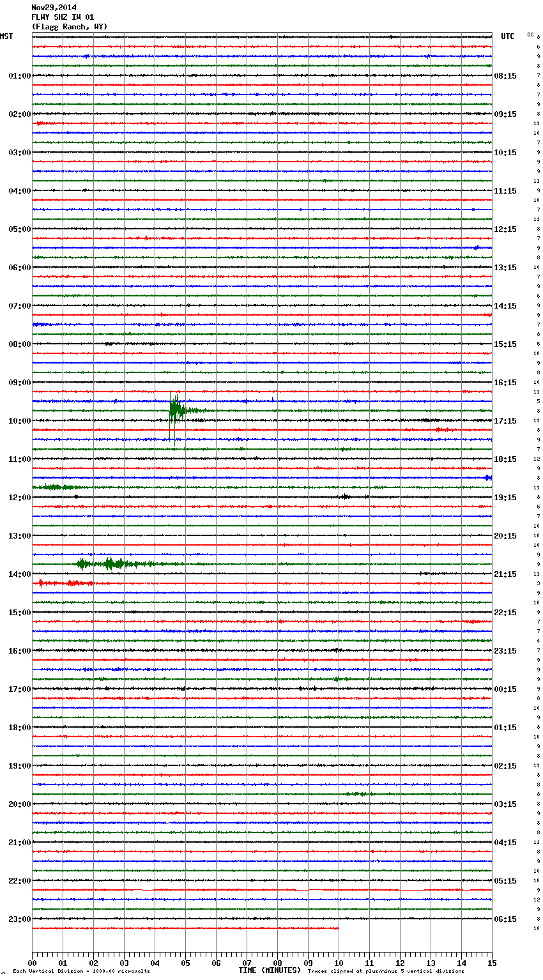Click the 02:15 UTC time label

pos(505,766)
